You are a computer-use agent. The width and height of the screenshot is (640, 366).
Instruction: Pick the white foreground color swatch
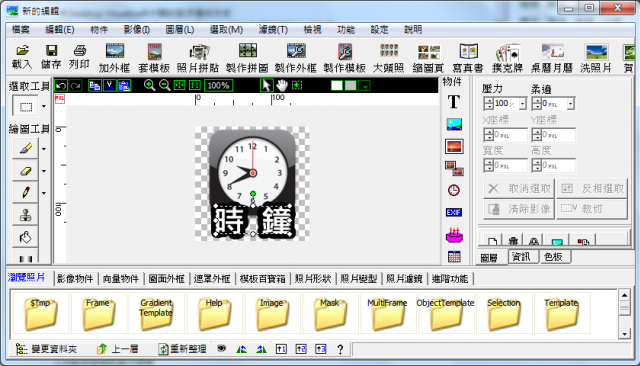pyautogui.click(x=337, y=85)
